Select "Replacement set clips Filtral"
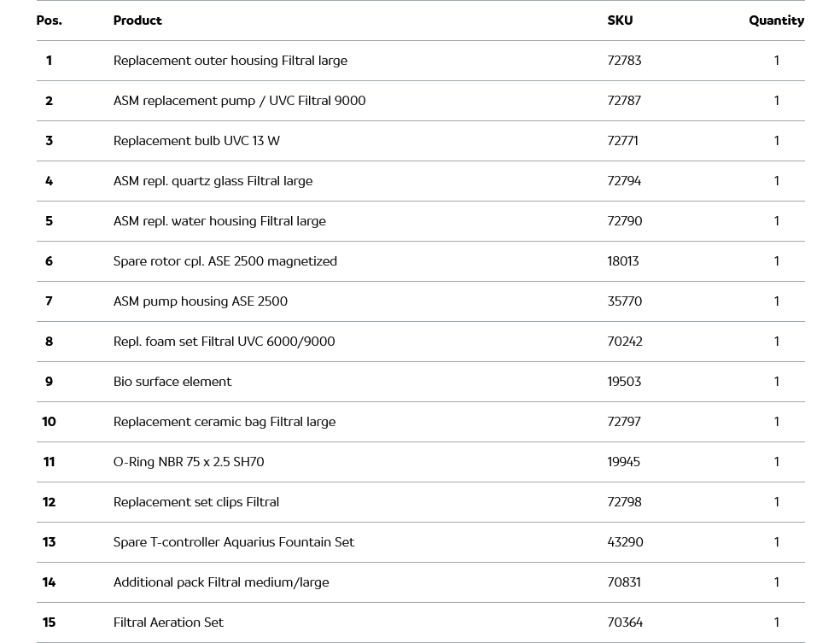Image resolution: width=840 pixels, height=643 pixels. click(195, 502)
